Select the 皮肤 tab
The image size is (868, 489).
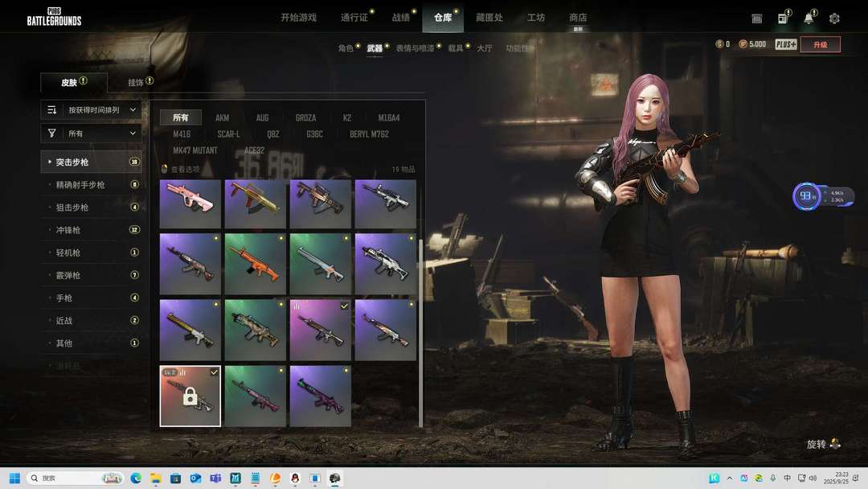(x=74, y=83)
